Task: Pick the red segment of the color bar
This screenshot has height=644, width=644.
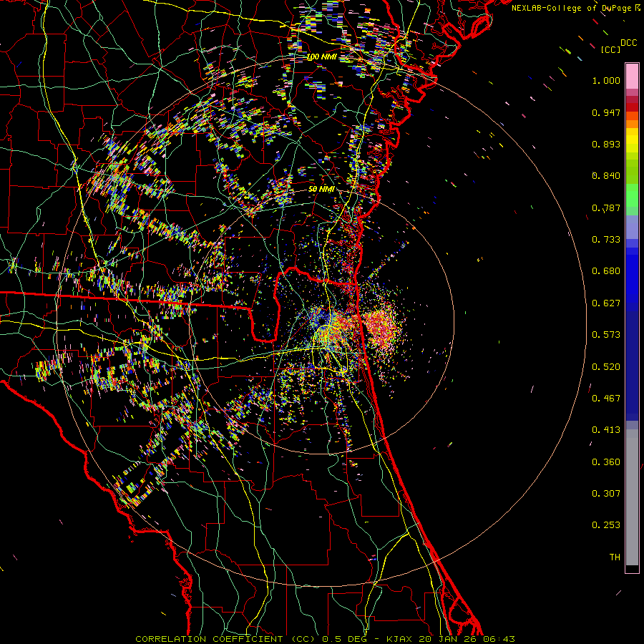Action: click(632, 107)
